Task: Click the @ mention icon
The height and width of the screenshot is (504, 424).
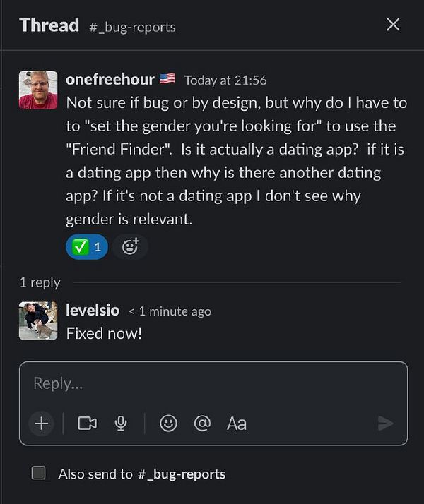Action: point(202,423)
